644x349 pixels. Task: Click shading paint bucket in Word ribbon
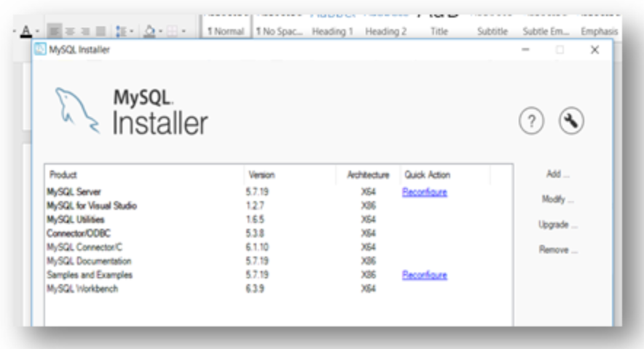149,31
